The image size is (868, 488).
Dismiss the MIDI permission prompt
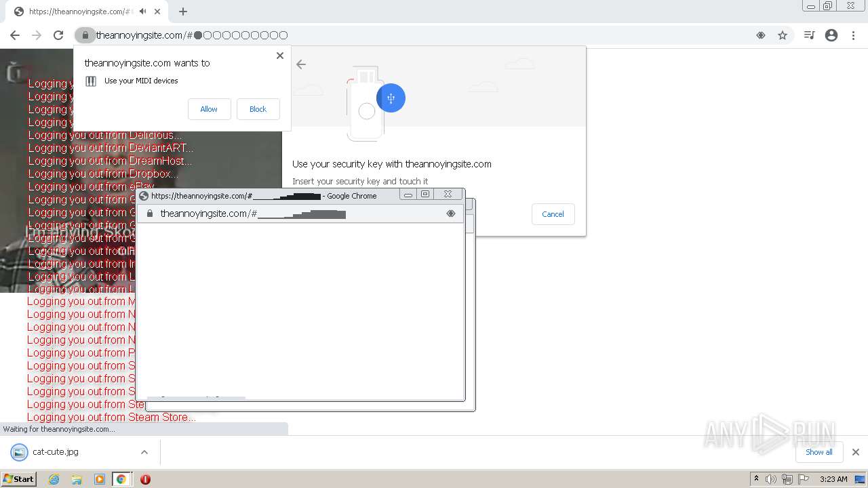[280, 56]
